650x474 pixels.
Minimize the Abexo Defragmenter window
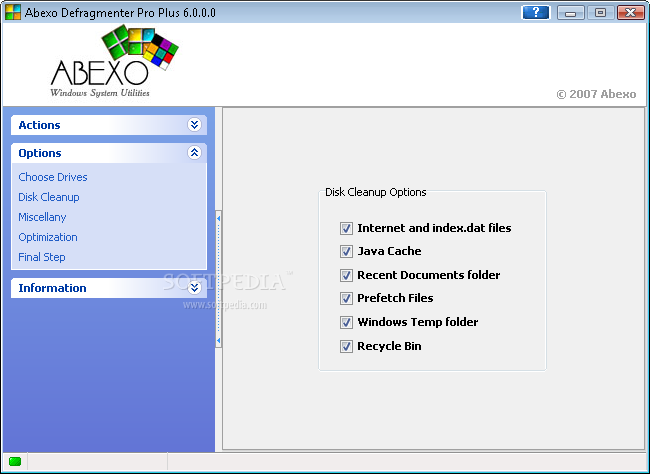[x=570, y=12]
